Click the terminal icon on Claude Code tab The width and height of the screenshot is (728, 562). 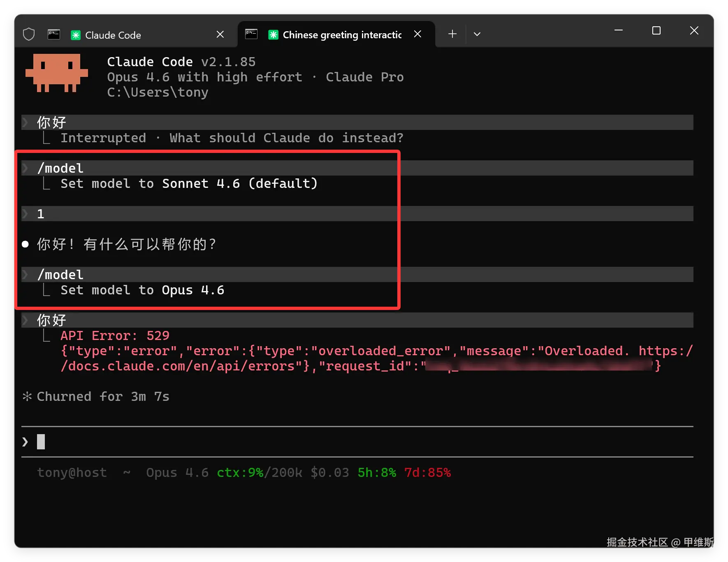click(54, 35)
